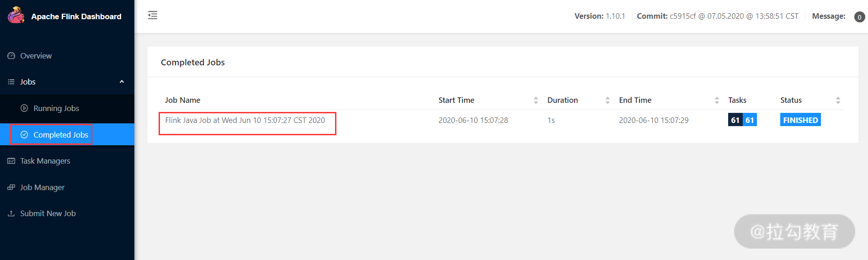Click the Submit New Job upload icon
868x260 pixels.
pyautogui.click(x=11, y=213)
